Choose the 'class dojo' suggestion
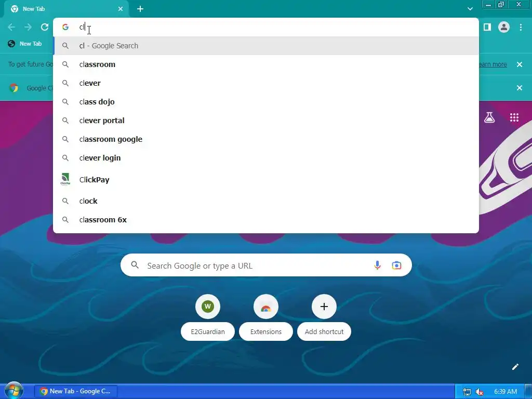This screenshot has height=399, width=532. coord(266,102)
